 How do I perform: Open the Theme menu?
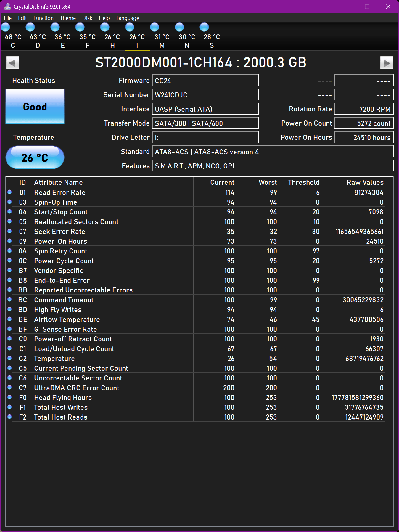point(68,18)
